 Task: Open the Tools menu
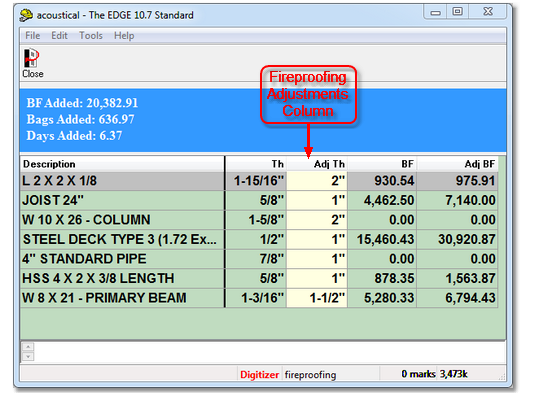tap(91, 35)
